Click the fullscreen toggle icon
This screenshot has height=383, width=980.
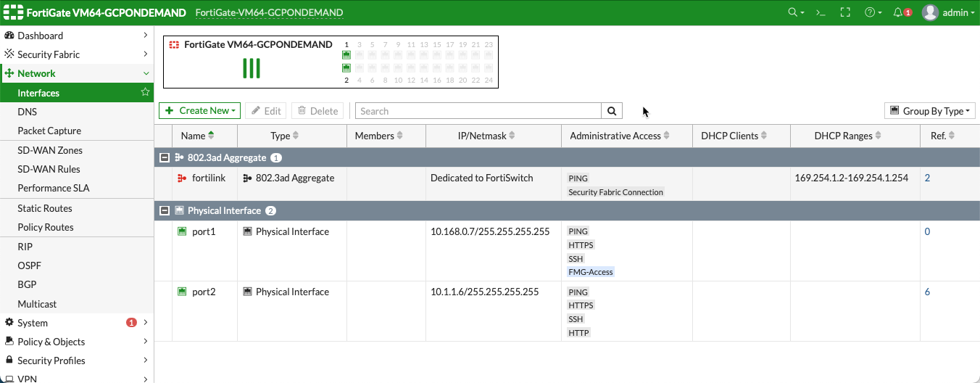(x=844, y=12)
